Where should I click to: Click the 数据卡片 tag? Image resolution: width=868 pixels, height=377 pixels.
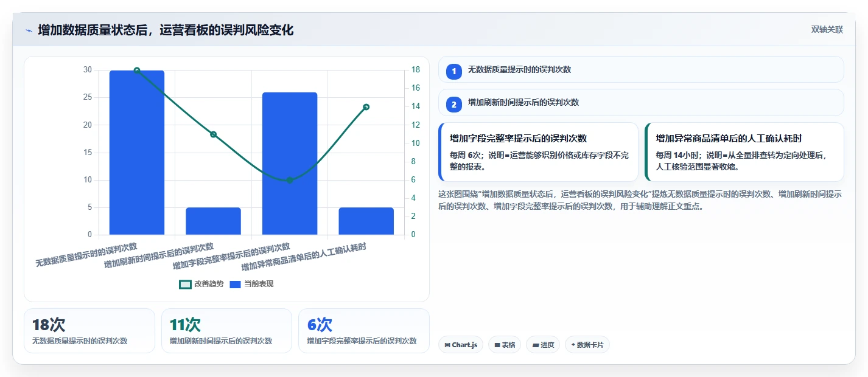[x=587, y=345]
